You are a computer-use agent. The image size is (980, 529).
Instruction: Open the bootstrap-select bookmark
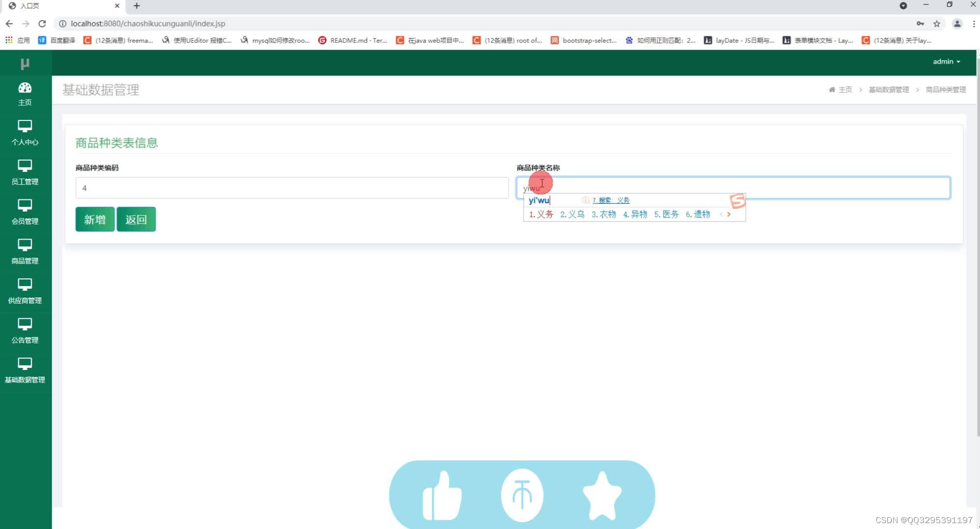pyautogui.click(x=584, y=40)
